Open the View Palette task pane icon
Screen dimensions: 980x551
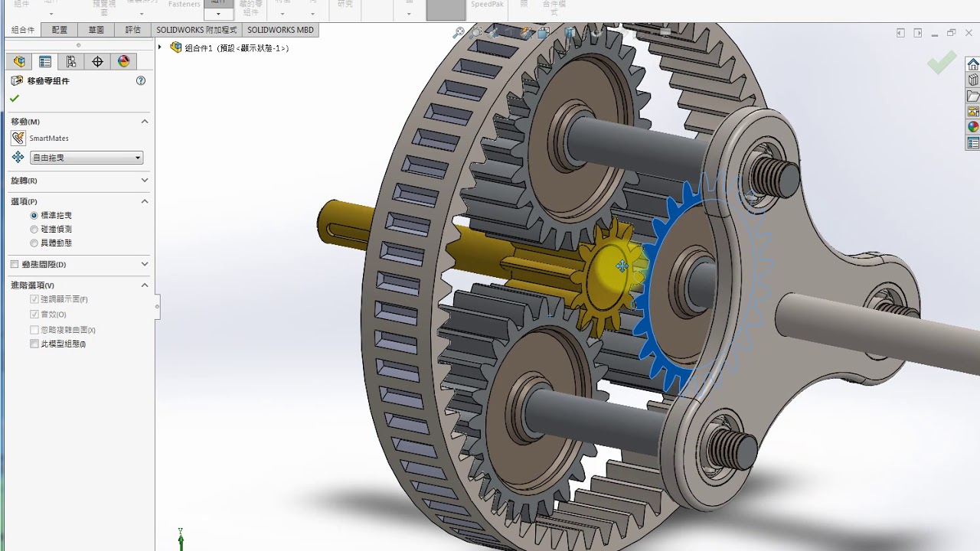(x=973, y=112)
